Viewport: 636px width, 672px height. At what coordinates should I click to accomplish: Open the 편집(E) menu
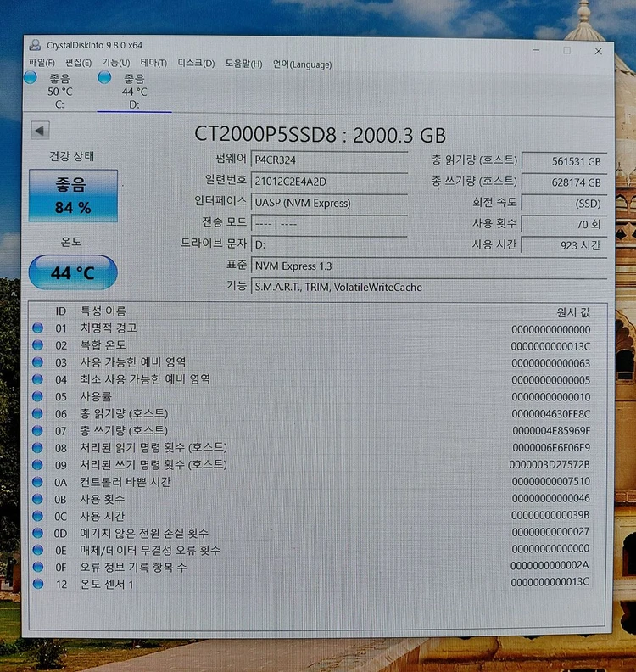point(78,63)
